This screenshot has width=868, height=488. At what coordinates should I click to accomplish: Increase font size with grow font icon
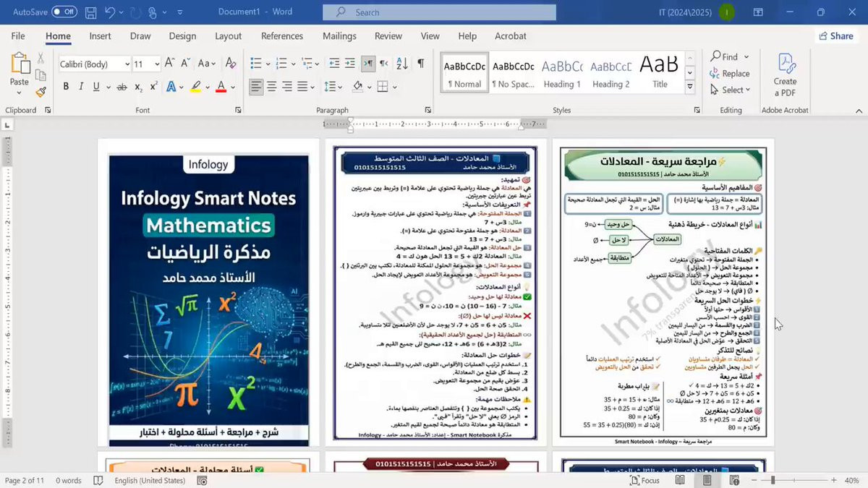(169, 64)
